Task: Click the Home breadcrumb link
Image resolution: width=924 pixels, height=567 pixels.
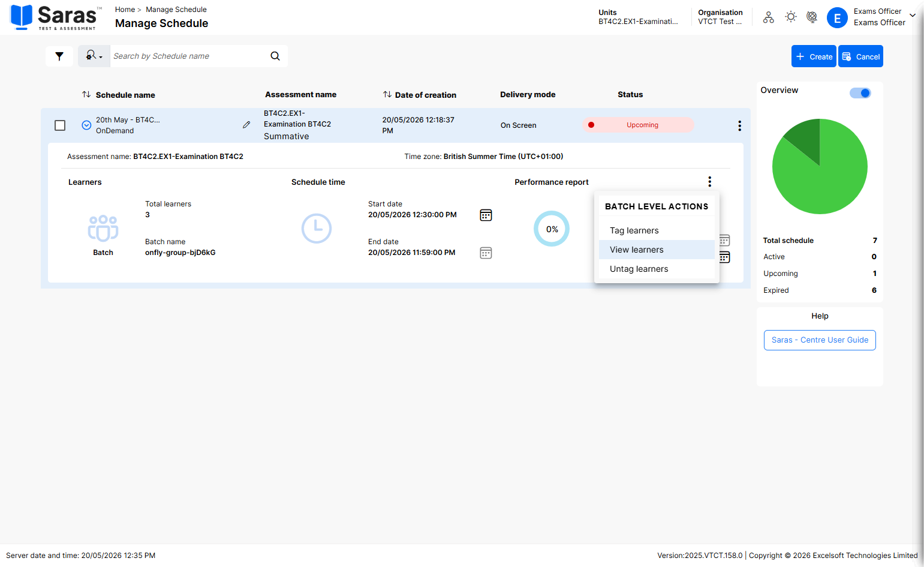Action: 125,10
